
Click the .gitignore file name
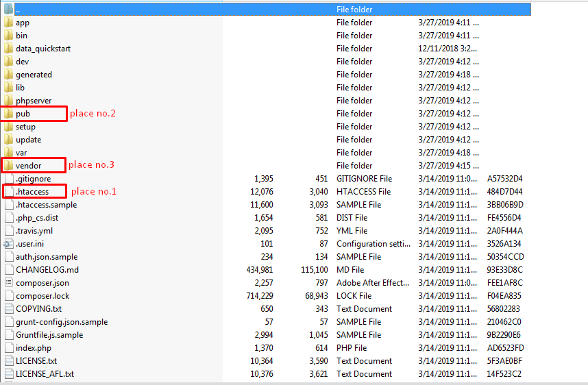[x=34, y=179]
